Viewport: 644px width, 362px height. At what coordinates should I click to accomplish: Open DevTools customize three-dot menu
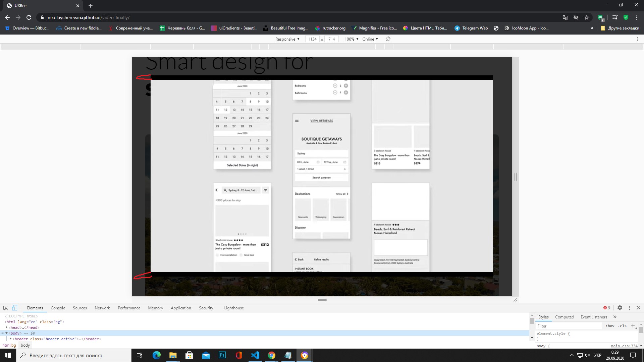(x=629, y=308)
